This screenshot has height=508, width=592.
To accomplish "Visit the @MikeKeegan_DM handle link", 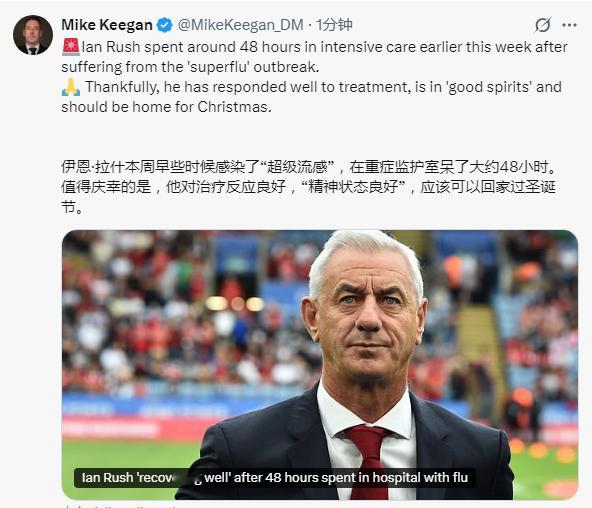I will coord(240,25).
